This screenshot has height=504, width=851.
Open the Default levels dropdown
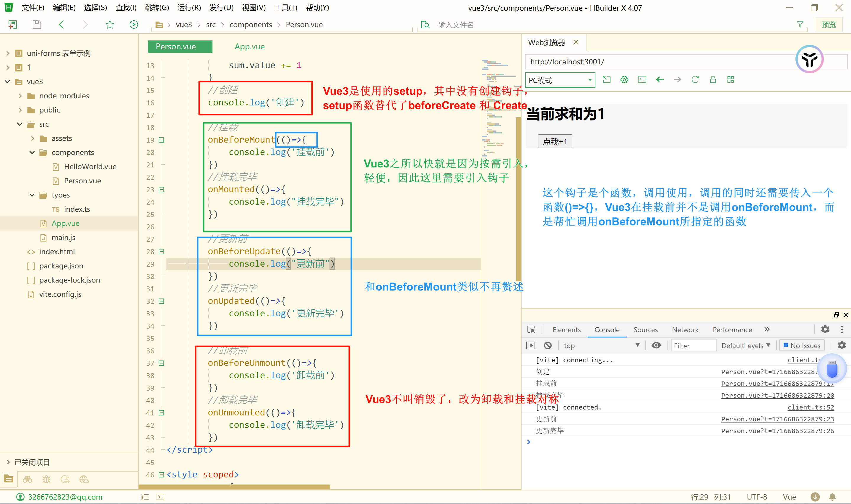coord(745,345)
